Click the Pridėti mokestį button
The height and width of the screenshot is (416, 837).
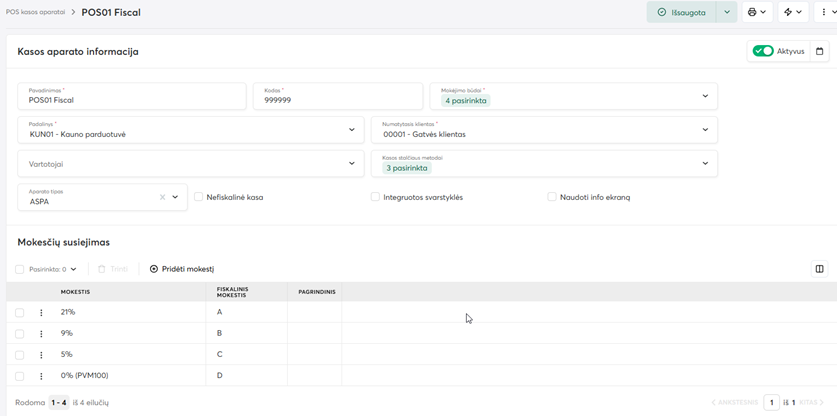(182, 269)
